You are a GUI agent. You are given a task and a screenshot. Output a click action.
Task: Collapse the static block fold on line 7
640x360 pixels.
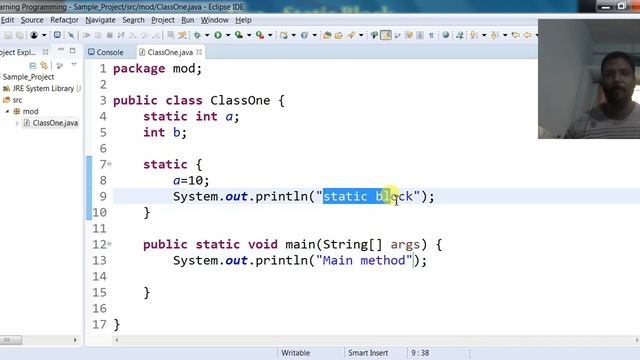click(109, 164)
